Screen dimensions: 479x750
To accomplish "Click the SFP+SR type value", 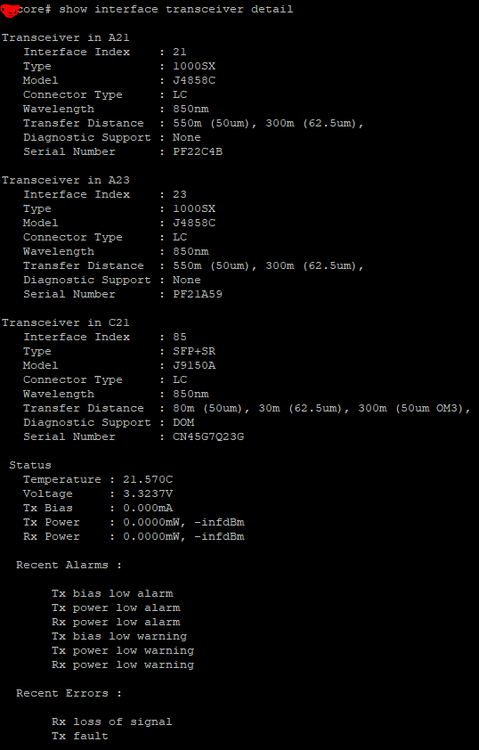I will point(194,351).
